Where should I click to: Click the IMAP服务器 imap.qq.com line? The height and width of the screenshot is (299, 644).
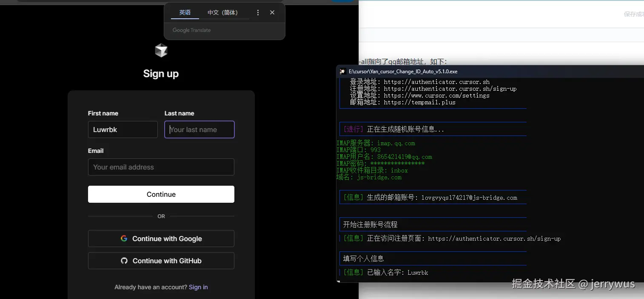(x=376, y=143)
